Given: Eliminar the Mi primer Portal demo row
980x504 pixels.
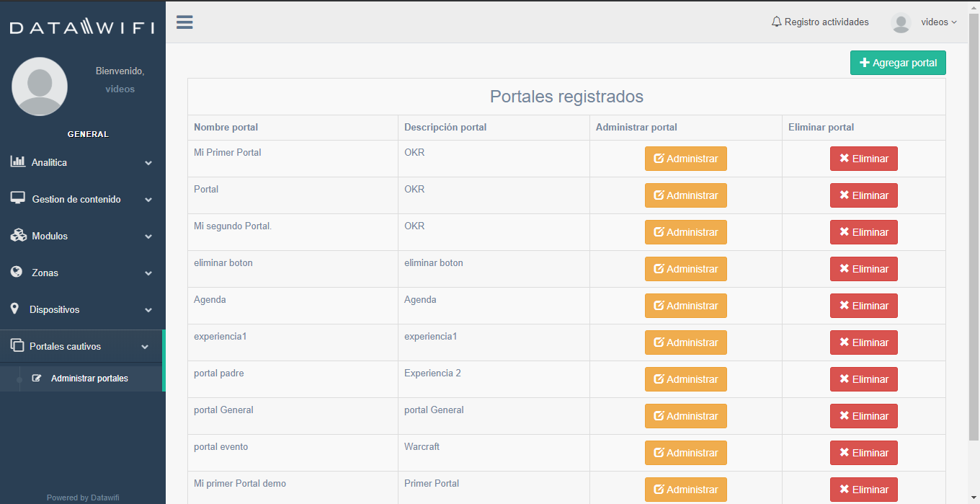Looking at the screenshot, I should click(x=864, y=490).
